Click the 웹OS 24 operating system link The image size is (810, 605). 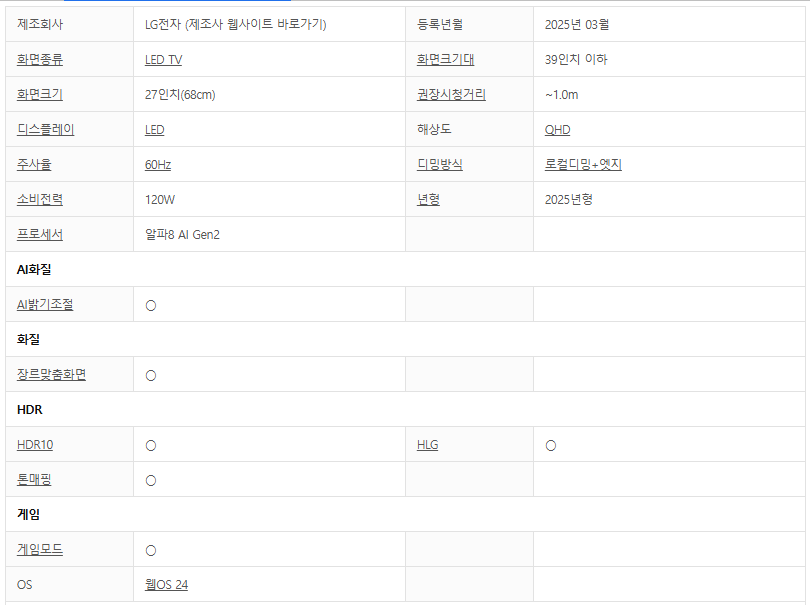click(166, 585)
